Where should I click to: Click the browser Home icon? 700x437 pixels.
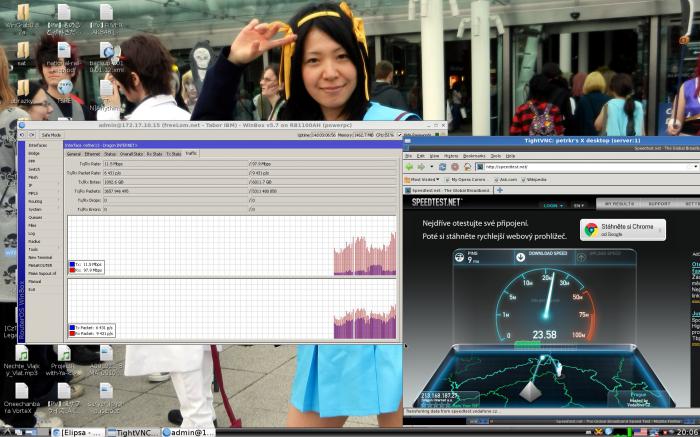click(x=467, y=167)
